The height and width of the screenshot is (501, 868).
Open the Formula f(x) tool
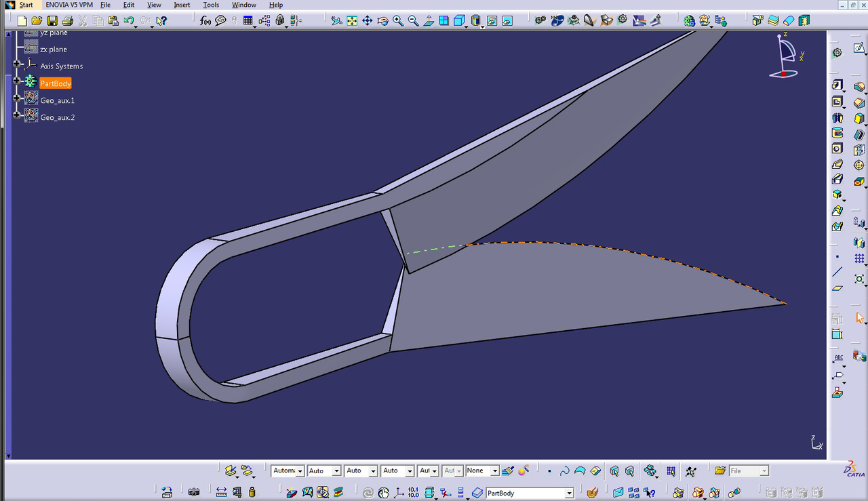click(205, 21)
